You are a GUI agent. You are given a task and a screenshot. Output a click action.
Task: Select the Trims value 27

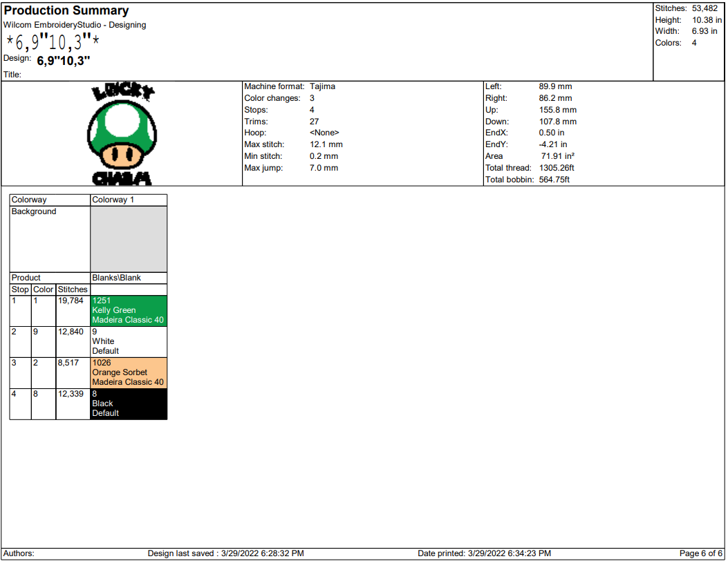point(315,122)
